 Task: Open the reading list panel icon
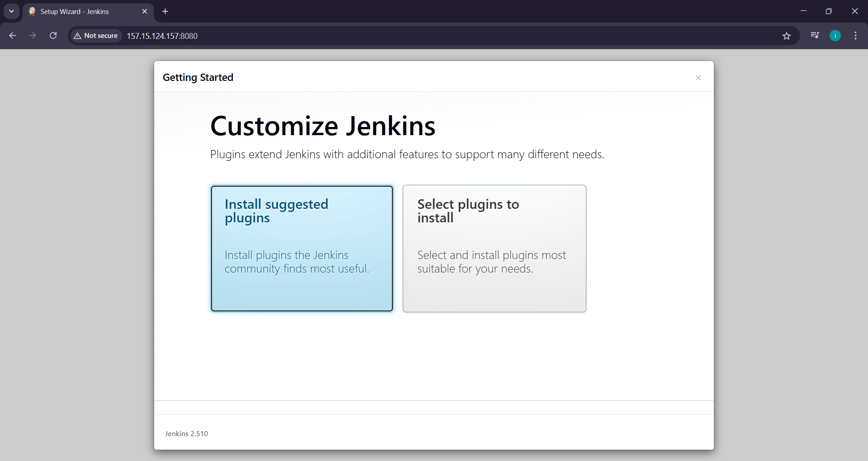tap(815, 36)
